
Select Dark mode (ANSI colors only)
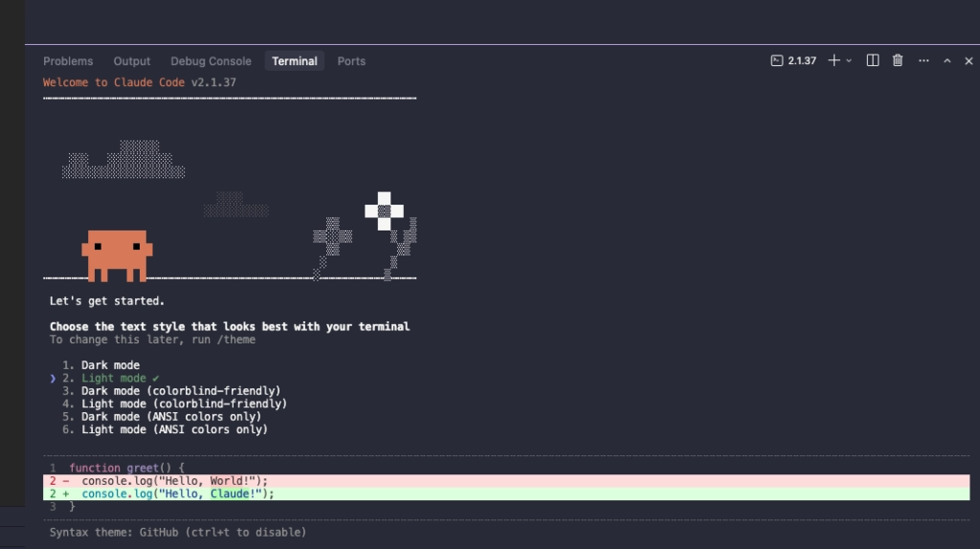171,417
